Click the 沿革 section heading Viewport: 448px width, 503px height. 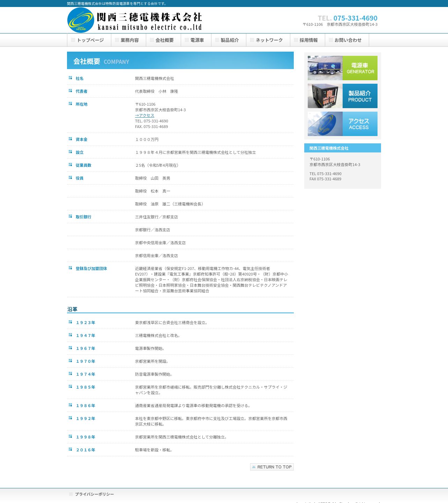coord(72,309)
